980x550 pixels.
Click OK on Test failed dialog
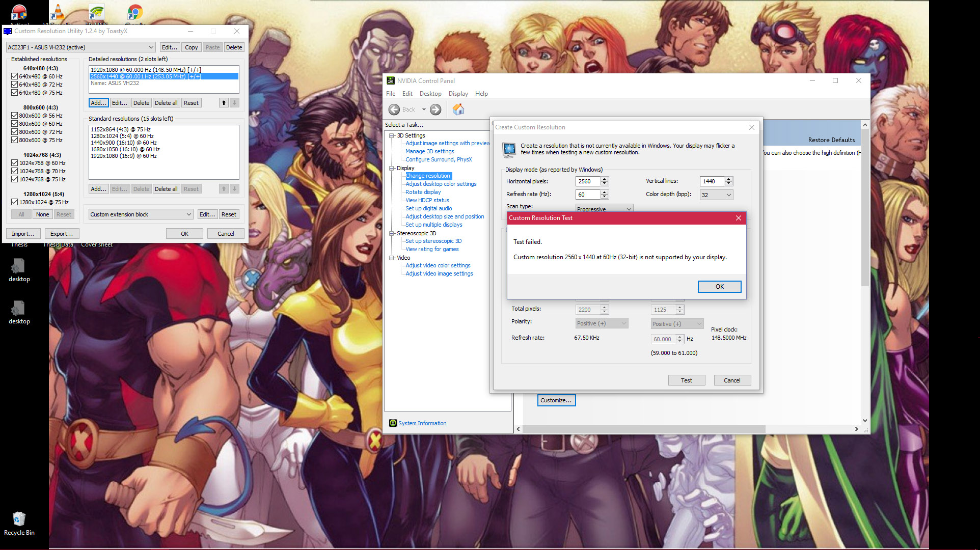point(719,287)
